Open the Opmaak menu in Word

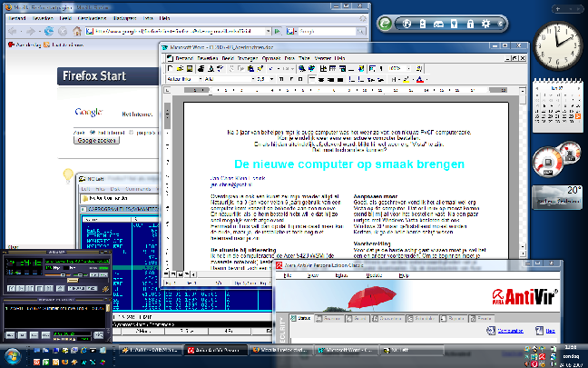tap(271, 58)
